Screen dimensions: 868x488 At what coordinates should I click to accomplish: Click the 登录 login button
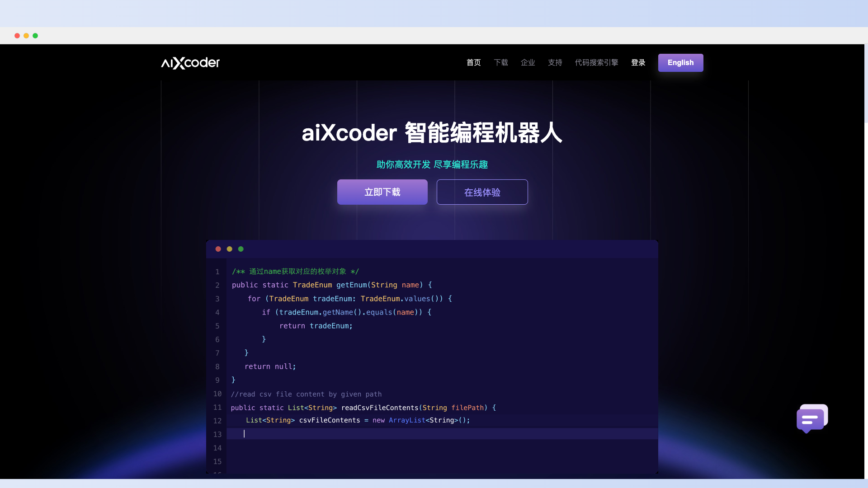pyautogui.click(x=638, y=62)
